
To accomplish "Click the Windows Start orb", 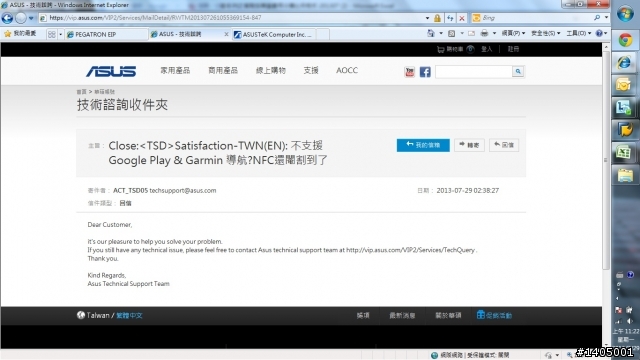I will tap(625, 14).
